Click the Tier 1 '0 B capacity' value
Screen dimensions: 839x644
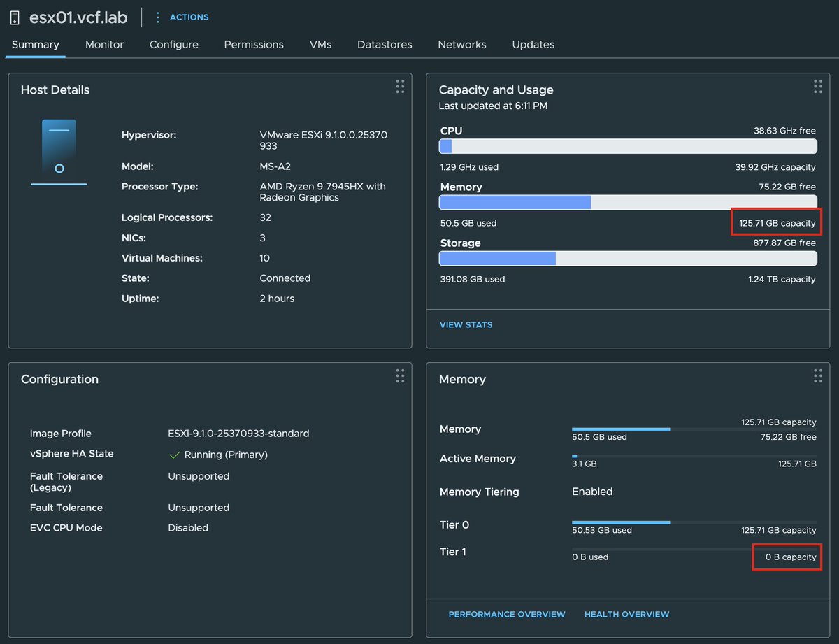click(x=791, y=557)
